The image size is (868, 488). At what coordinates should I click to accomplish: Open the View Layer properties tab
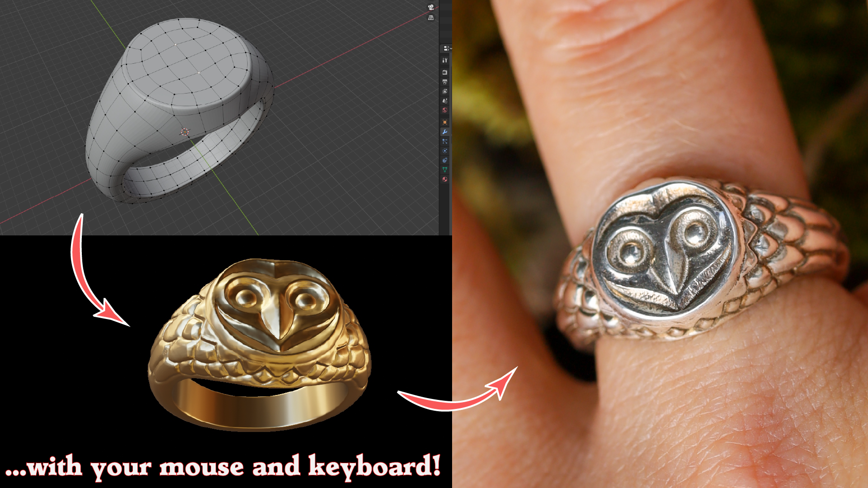click(x=445, y=91)
